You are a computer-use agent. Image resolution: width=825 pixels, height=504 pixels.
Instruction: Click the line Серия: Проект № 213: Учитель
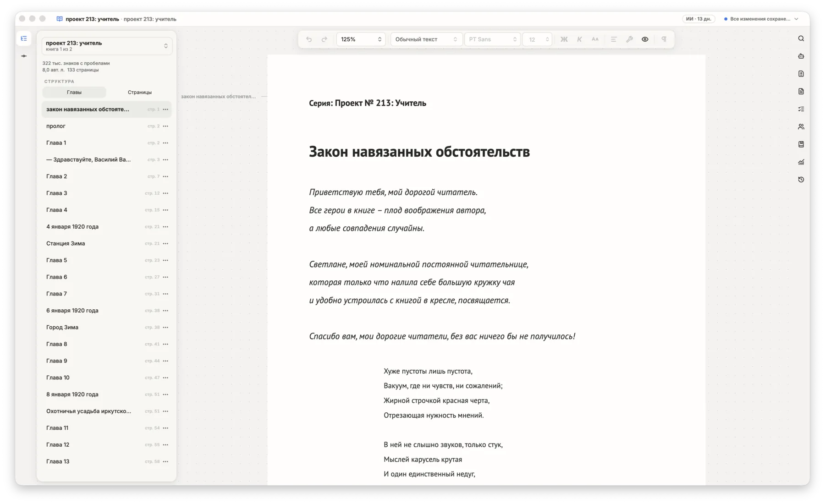pos(368,103)
